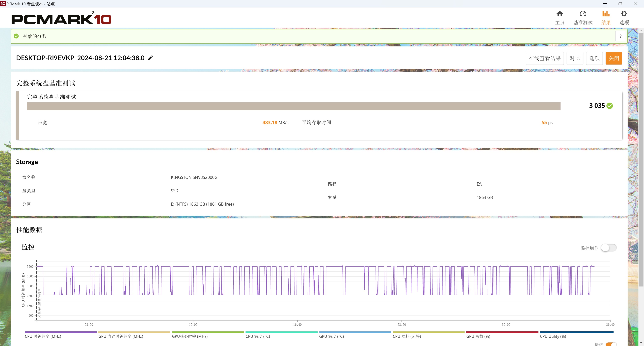Toggle the monitoring details (监控细节) switch
Viewport: 644px width, 346px height.
(608, 248)
